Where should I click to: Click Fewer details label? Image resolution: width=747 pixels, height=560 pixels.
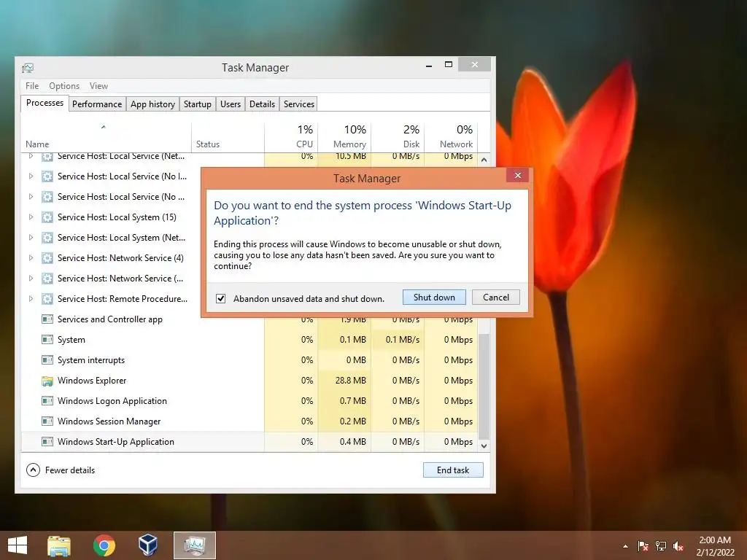coord(70,470)
